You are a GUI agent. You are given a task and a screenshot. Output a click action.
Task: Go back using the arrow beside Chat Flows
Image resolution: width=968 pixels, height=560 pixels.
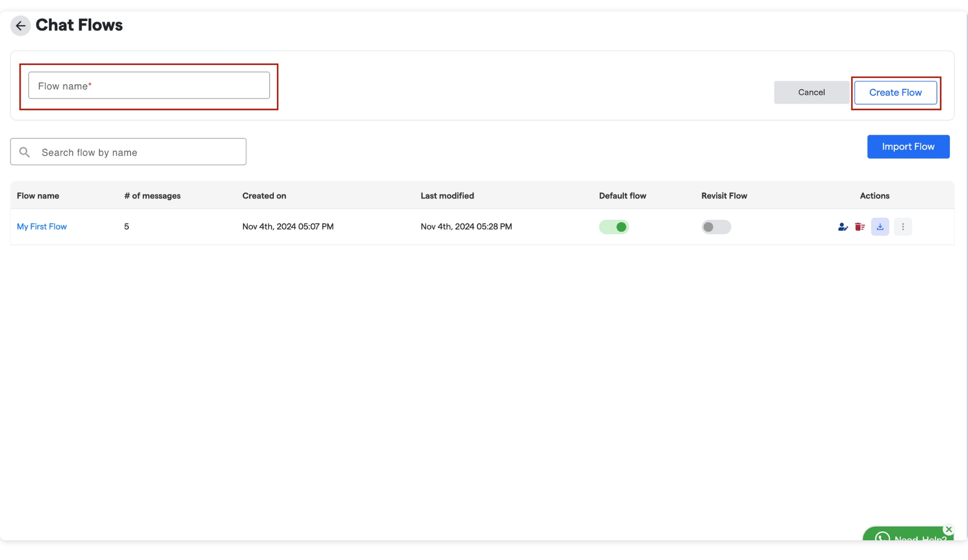(20, 25)
